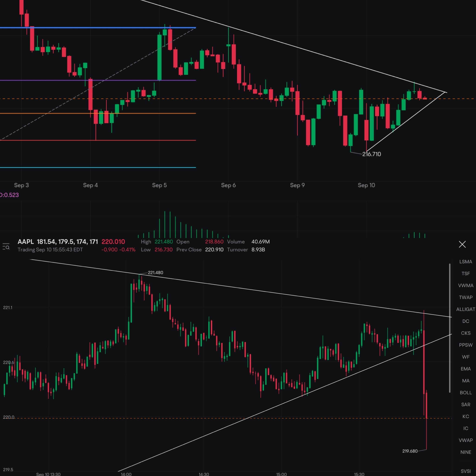Enable the MA indicator
476x476 pixels.
click(465, 381)
